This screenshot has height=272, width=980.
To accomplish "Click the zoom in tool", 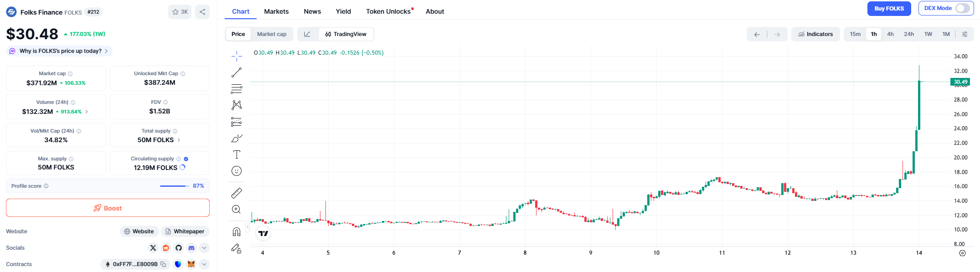I will pos(236,210).
